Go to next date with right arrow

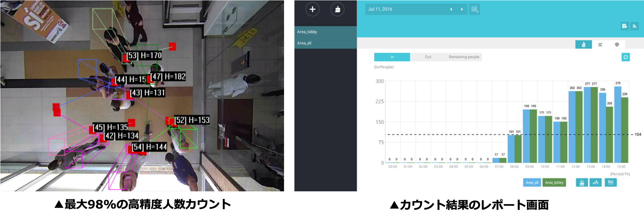[462, 9]
